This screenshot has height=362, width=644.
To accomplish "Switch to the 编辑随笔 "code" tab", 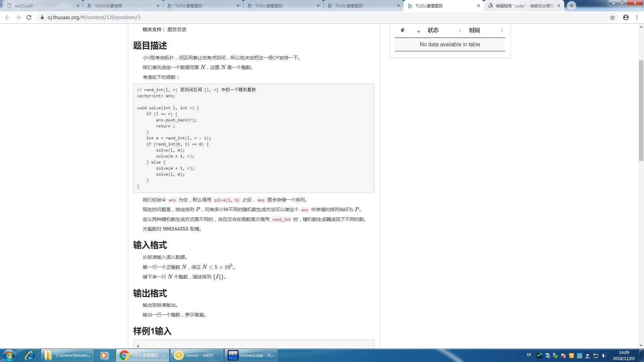I will click(524, 6).
